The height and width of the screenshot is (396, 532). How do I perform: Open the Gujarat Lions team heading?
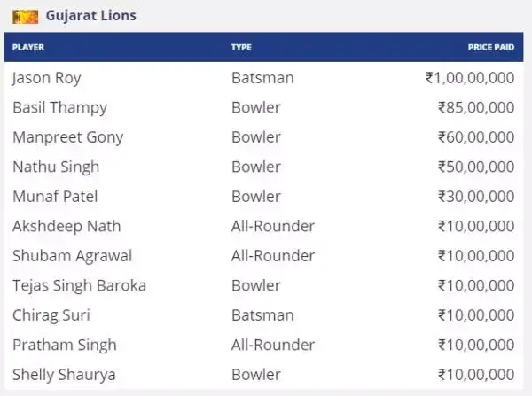pyautogui.click(x=91, y=16)
